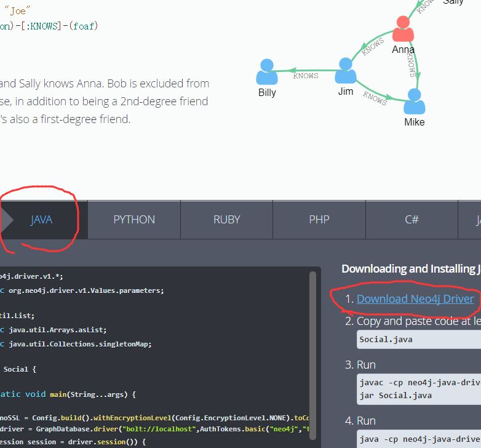The image size is (481, 448).
Task: Click the Social.java filename box
Action: [x=419, y=339]
